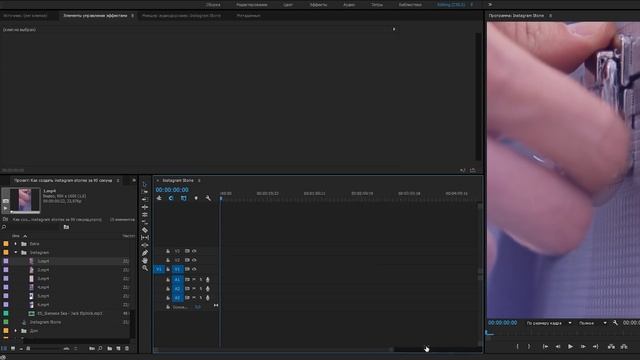Screen dimensions: 640x360
Task: Click clip preview thumbnail in Project panel
Action: (25, 200)
